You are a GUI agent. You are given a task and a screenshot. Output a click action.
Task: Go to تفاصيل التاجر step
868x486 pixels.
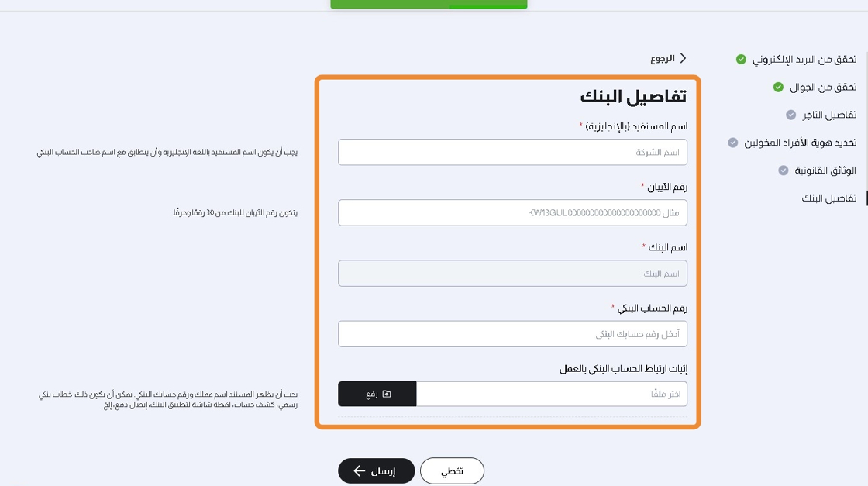click(x=828, y=115)
